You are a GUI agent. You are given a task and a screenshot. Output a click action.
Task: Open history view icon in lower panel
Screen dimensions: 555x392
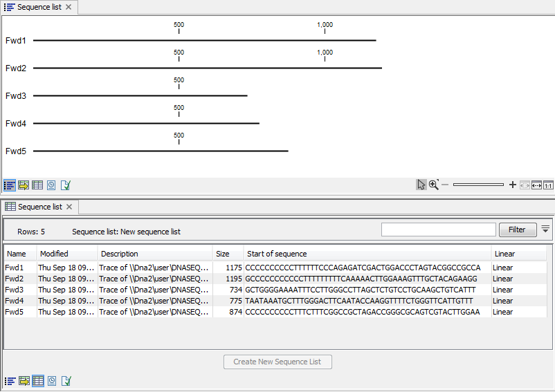tap(51, 381)
